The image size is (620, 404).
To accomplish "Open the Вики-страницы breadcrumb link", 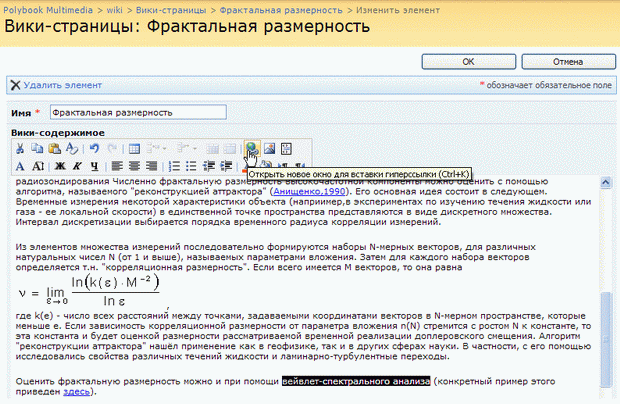I will point(171,10).
